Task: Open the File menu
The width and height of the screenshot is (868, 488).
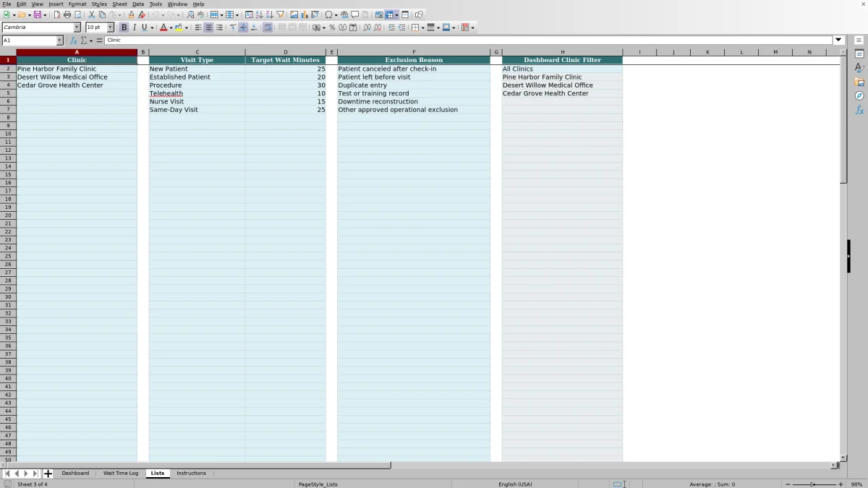Action: pyautogui.click(x=7, y=4)
